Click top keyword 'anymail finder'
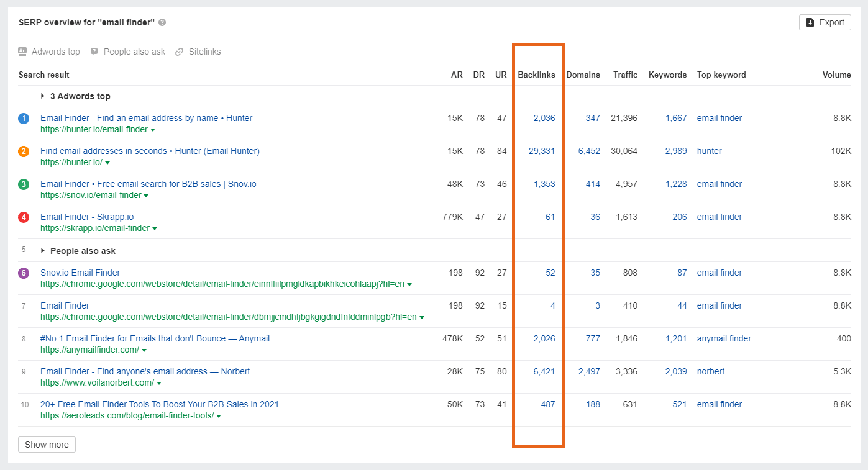Viewport: 868px width, 470px height. point(724,338)
